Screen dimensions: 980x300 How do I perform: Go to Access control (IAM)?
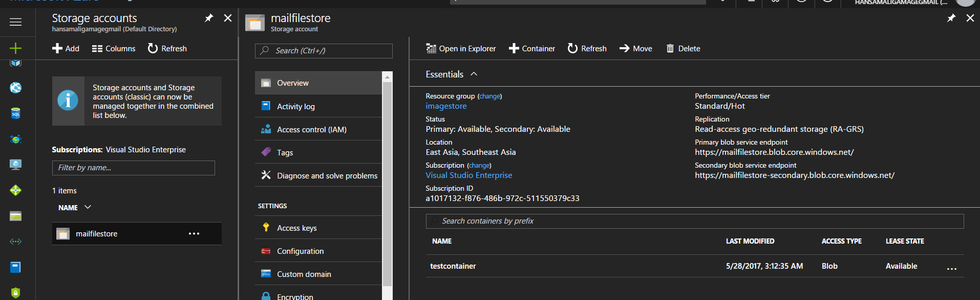pyautogui.click(x=318, y=129)
